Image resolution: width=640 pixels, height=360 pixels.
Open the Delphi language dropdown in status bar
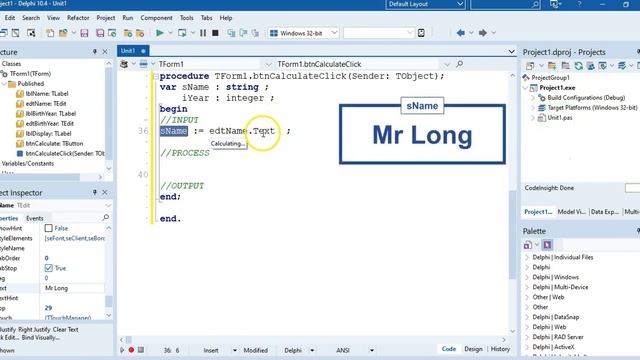[312, 350]
